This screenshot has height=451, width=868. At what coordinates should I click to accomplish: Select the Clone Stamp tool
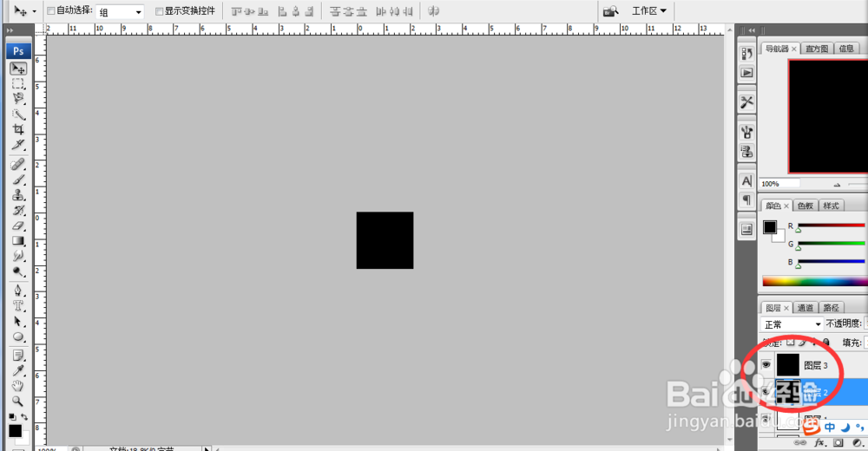pyautogui.click(x=18, y=195)
